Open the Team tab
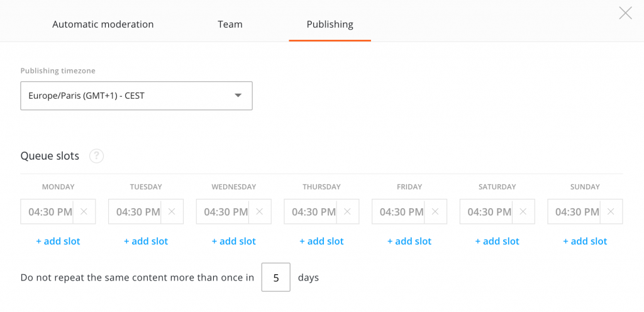The image size is (644, 312). (x=230, y=25)
